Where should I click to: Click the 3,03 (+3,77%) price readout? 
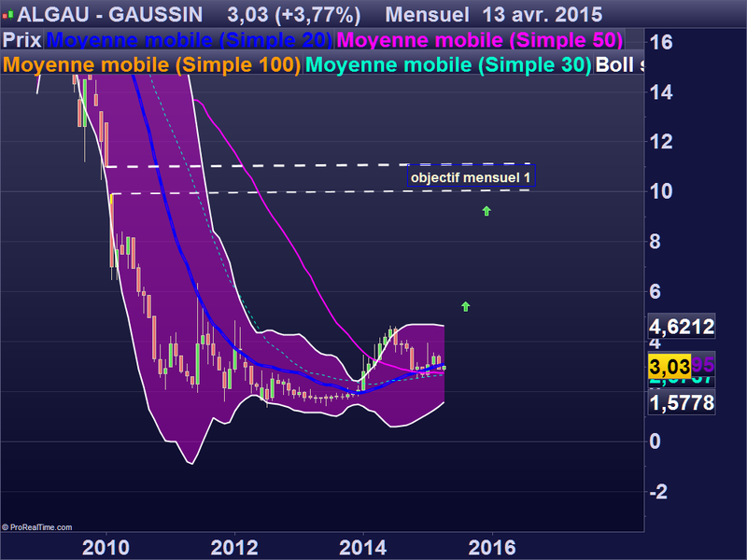pos(293,14)
